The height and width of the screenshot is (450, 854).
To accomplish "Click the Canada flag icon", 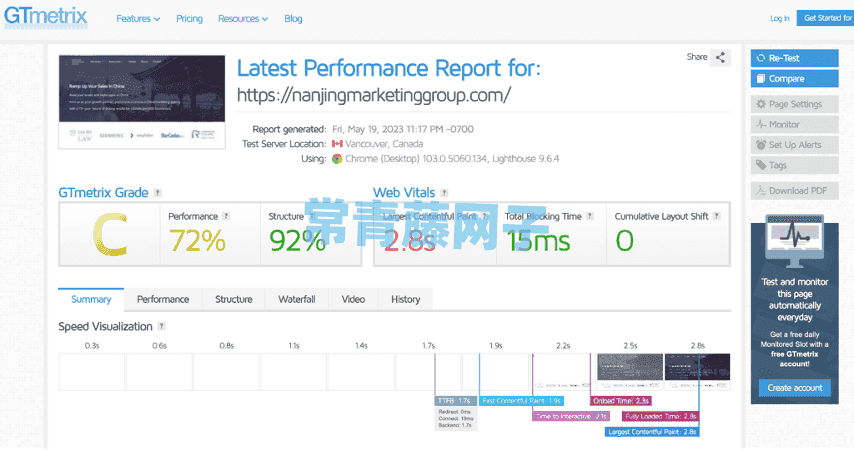I will tap(337, 144).
